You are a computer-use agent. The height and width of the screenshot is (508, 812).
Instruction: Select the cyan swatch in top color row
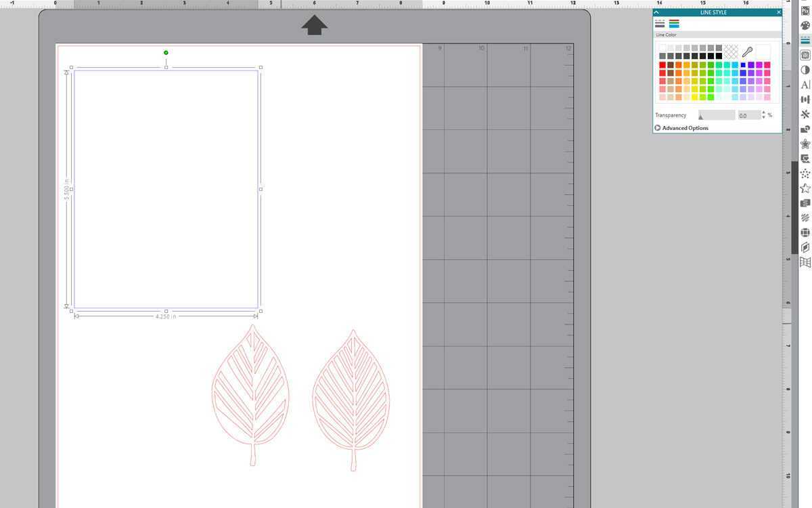pyautogui.click(x=735, y=65)
